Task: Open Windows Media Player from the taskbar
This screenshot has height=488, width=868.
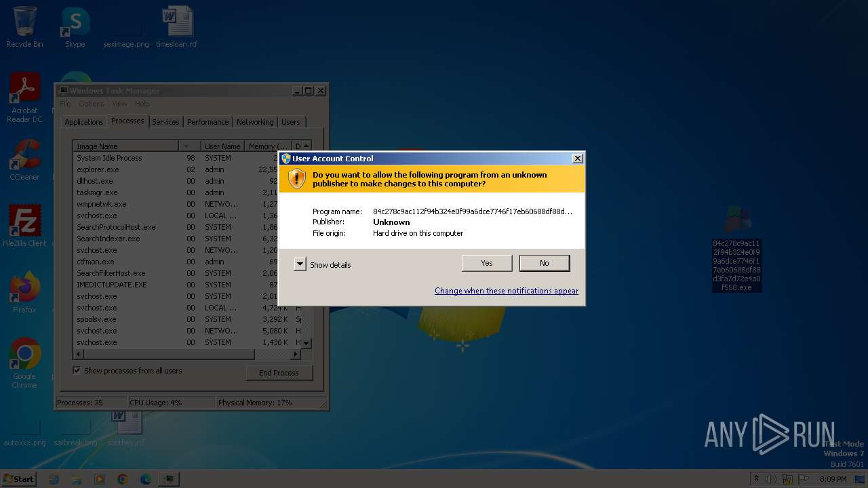Action: [x=100, y=479]
